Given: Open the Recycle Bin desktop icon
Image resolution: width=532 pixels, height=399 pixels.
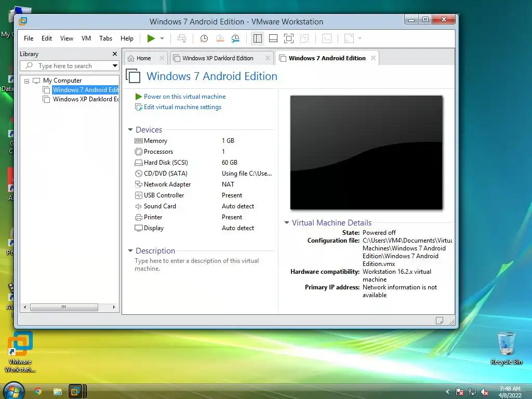Looking at the screenshot, I should [506, 349].
